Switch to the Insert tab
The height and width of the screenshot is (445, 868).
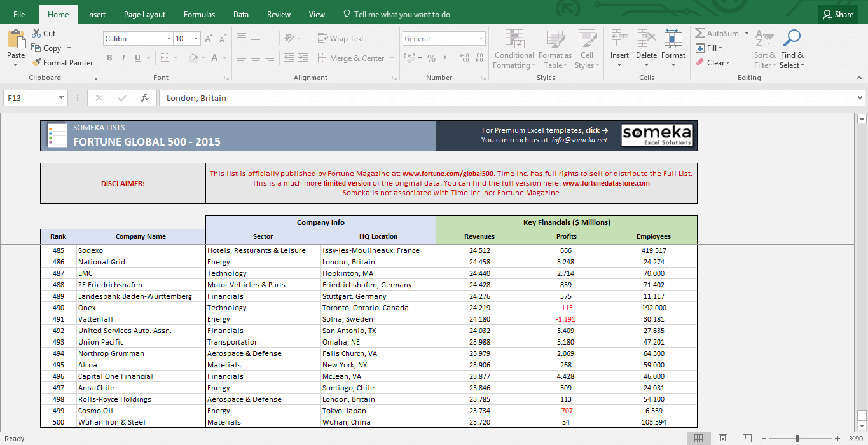pos(97,14)
